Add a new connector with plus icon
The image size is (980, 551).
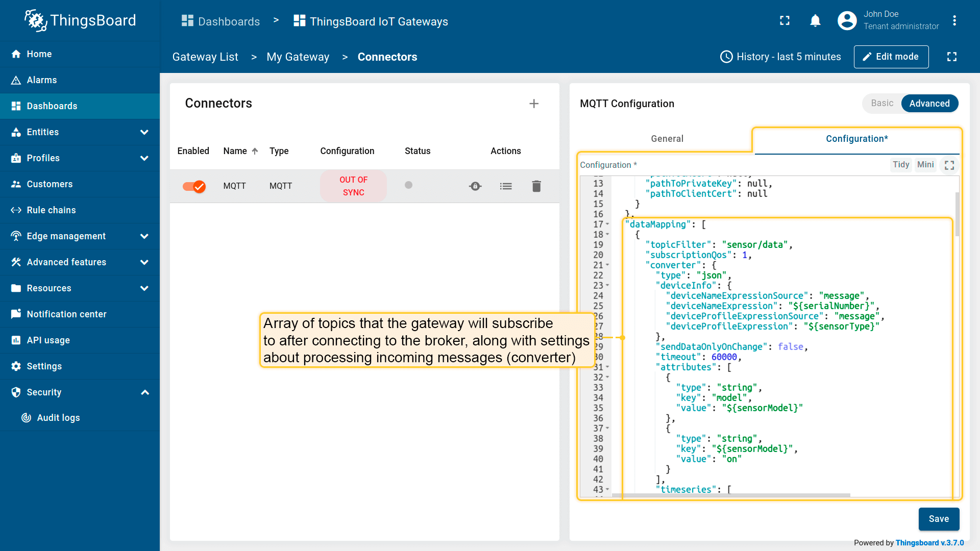[534, 104]
